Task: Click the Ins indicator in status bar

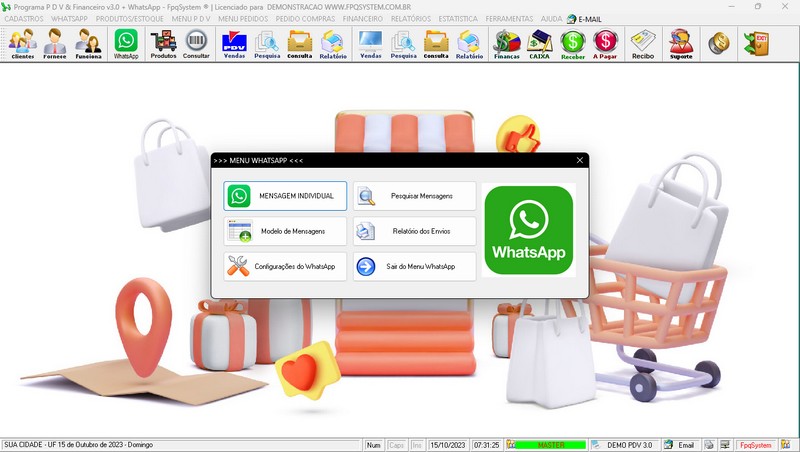Action: [x=417, y=445]
